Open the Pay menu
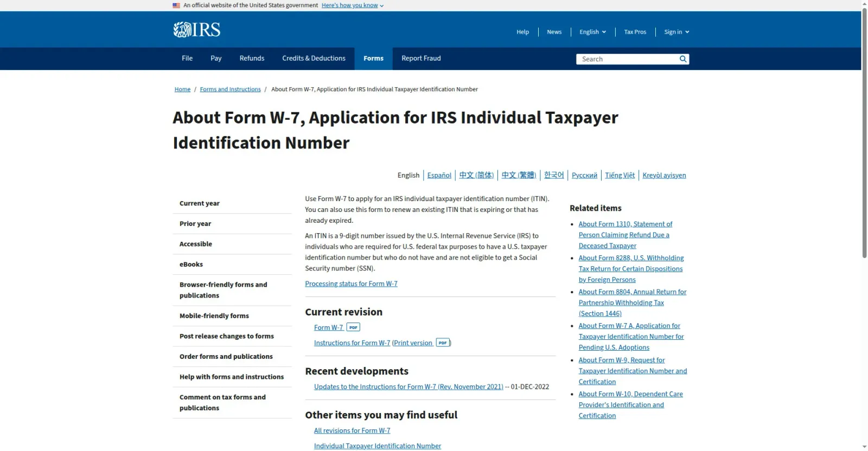This screenshot has width=868, height=451. [216, 59]
